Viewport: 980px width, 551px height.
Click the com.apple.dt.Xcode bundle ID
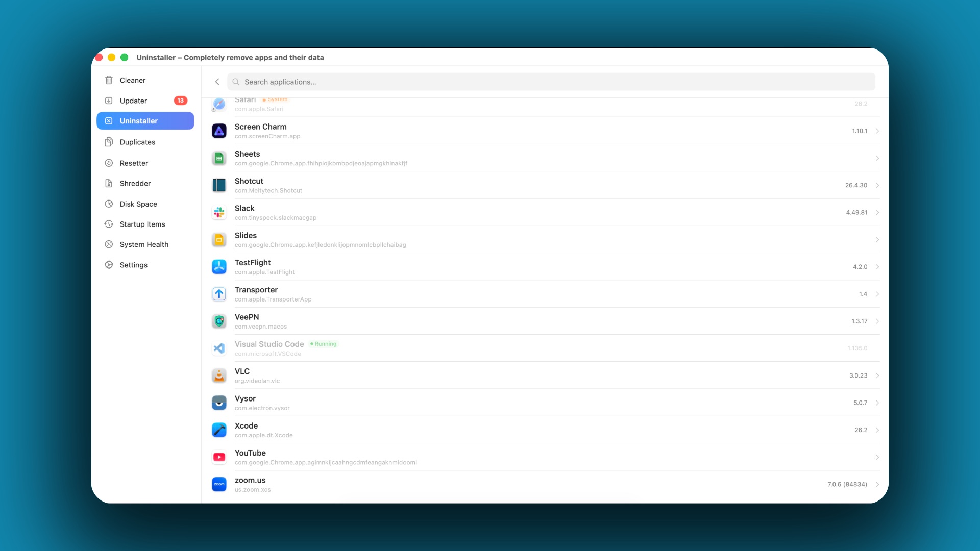click(264, 435)
